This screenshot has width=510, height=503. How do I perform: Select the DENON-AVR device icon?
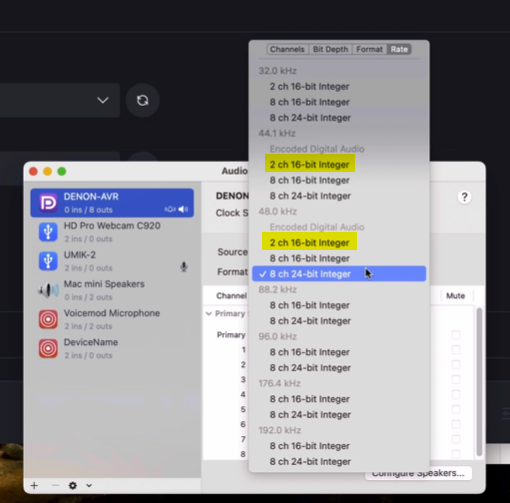click(48, 203)
